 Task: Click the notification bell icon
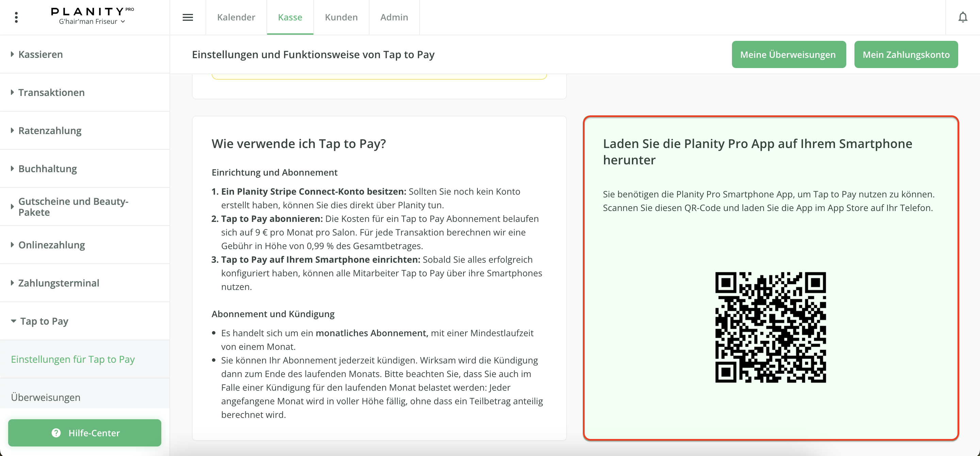click(963, 17)
